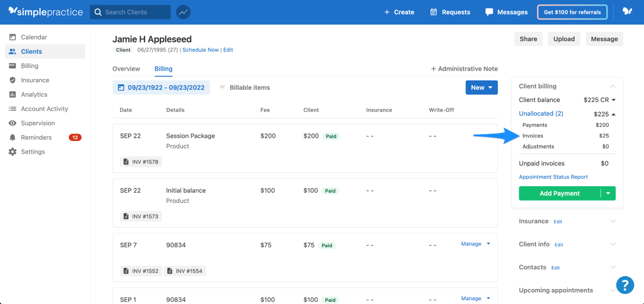Open Billing in the sidebar
Screen dimensions: 644x304
(x=45, y=66)
